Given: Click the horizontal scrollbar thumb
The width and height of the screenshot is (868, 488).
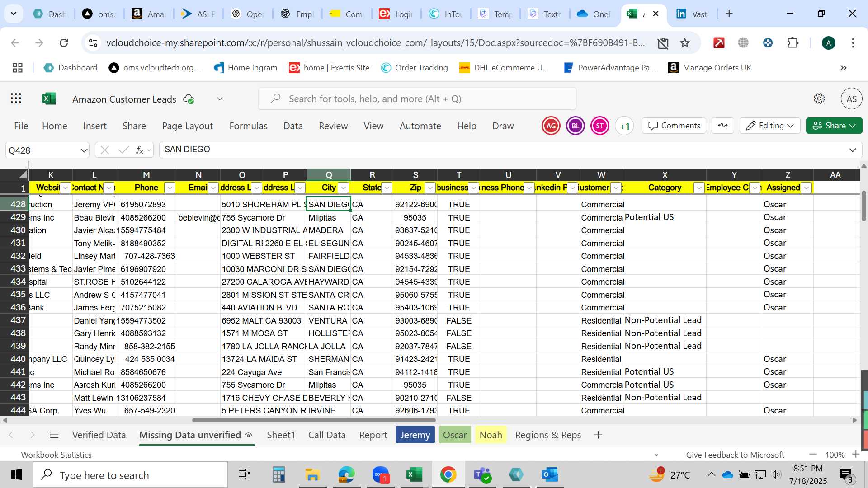Looking at the screenshot, I should click(x=314, y=420).
